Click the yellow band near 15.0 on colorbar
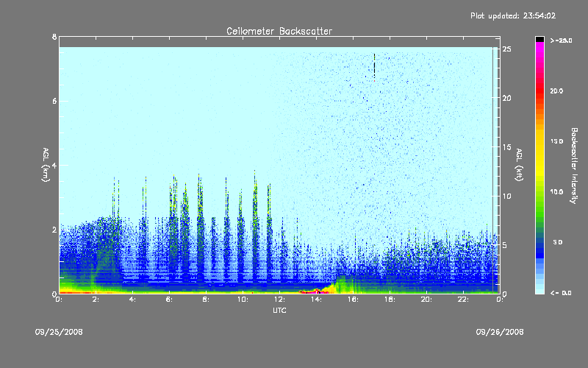 (x=539, y=142)
